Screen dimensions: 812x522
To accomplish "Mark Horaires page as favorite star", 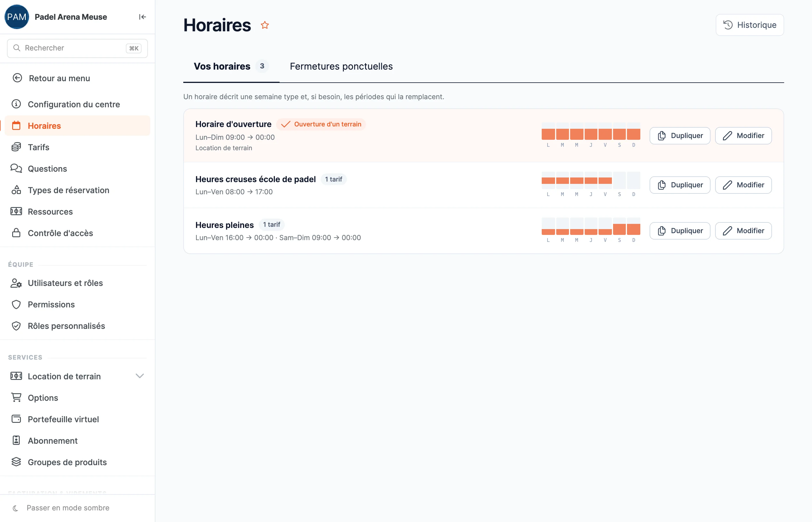I will 265,25.
